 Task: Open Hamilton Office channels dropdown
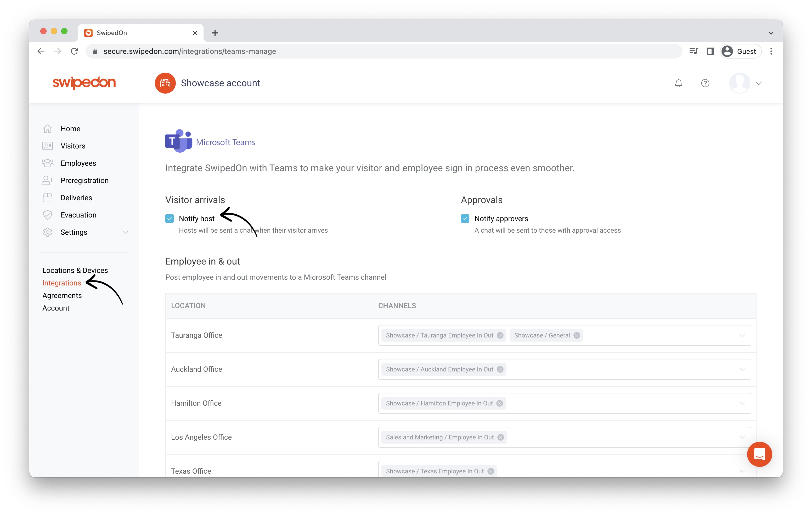click(742, 403)
